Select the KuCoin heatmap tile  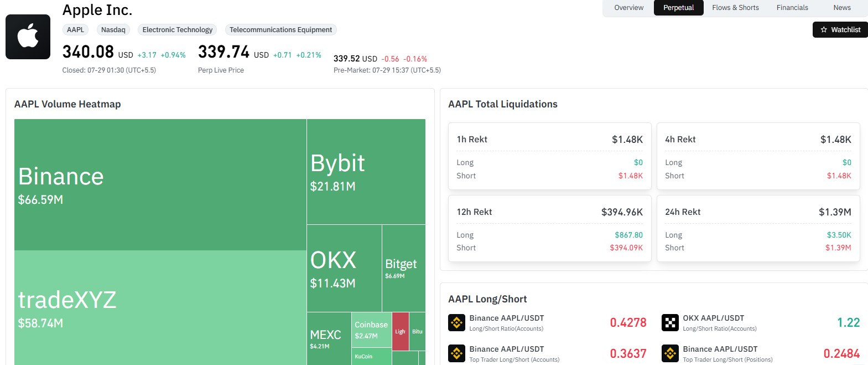(x=371, y=356)
